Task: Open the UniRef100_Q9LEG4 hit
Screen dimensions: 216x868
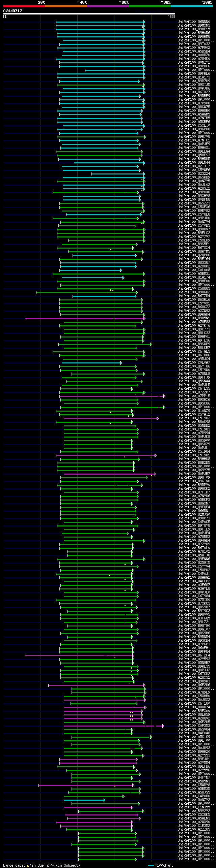Action: 194,152
